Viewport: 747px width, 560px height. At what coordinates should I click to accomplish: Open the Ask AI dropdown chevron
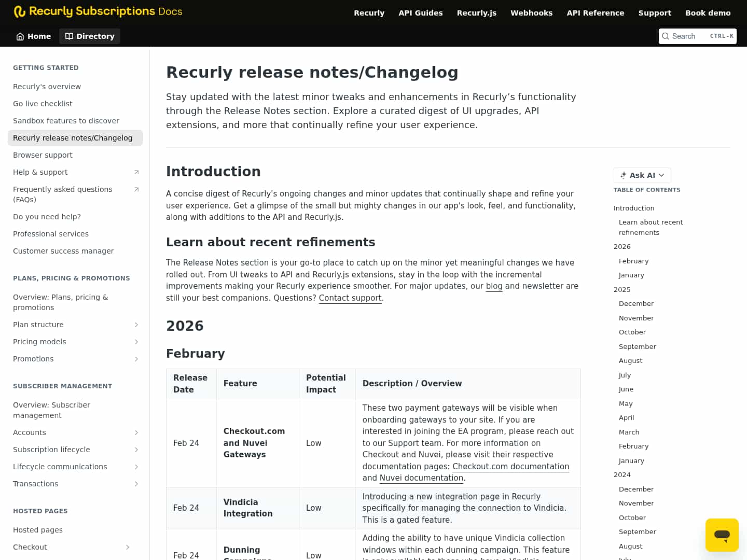coord(662,175)
